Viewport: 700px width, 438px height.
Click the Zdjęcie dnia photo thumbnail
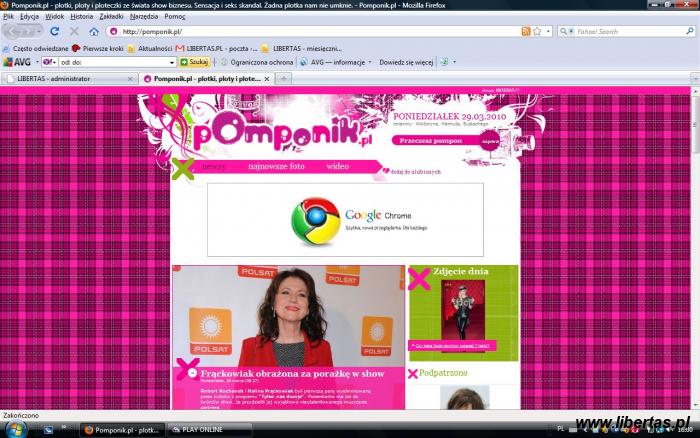[462, 309]
